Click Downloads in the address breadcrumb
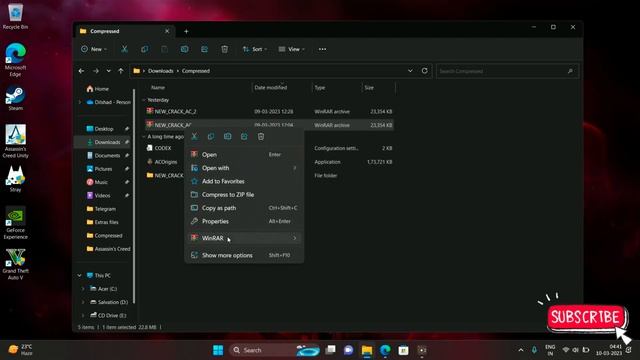640x360 pixels. coord(160,71)
